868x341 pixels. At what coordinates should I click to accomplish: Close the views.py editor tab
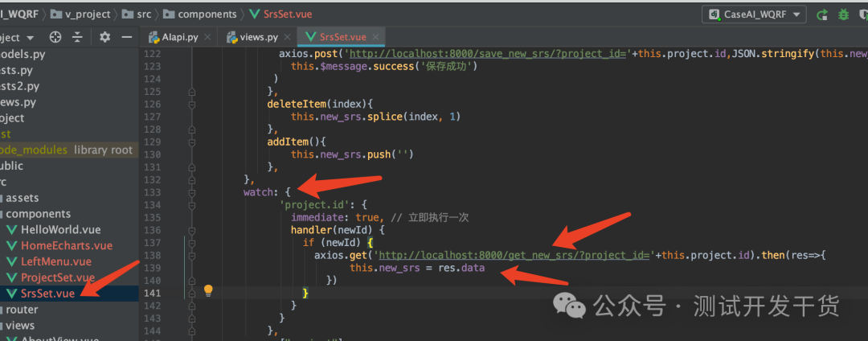point(287,37)
